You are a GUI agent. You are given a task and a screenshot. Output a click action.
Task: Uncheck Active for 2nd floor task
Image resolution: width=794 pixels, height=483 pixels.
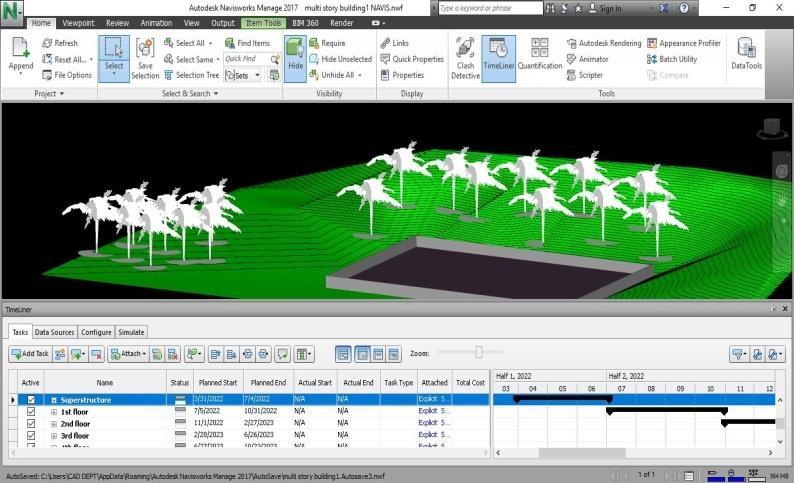(x=31, y=423)
